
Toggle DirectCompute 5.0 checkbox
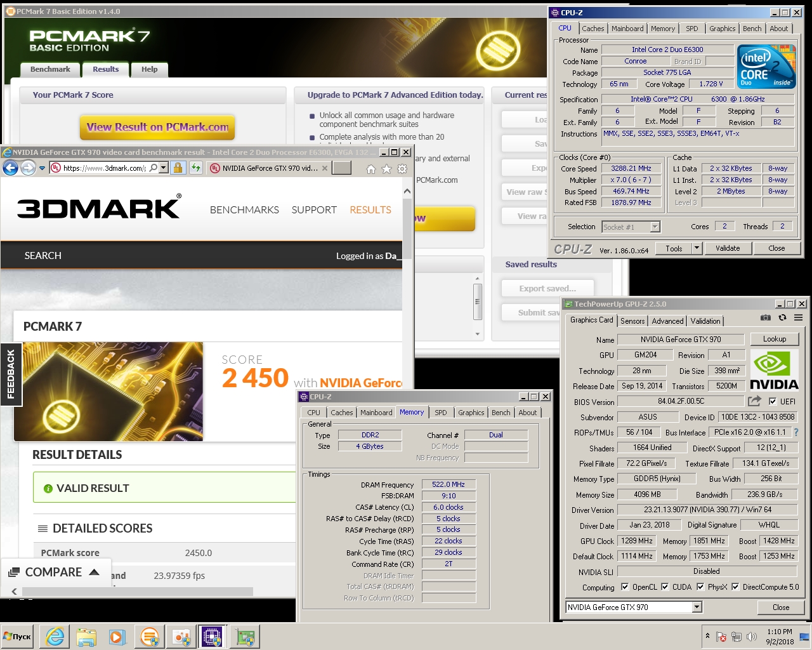point(735,587)
